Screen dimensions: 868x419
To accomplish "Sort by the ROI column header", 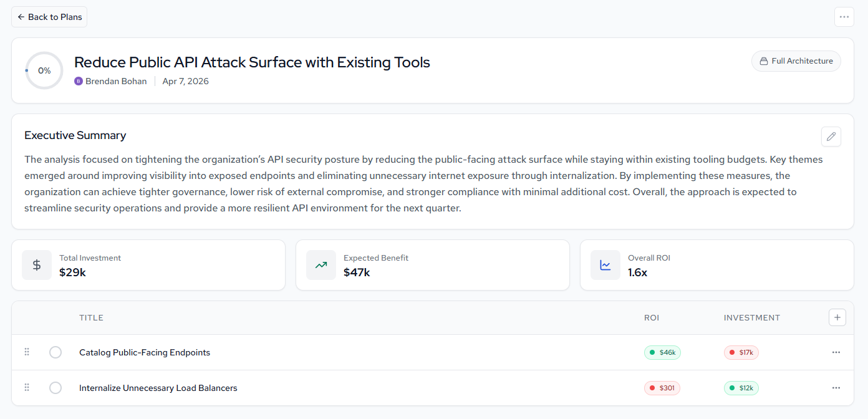I will [651, 318].
